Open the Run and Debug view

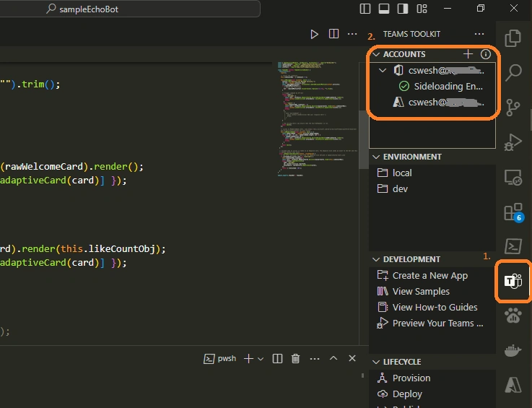coord(513,142)
